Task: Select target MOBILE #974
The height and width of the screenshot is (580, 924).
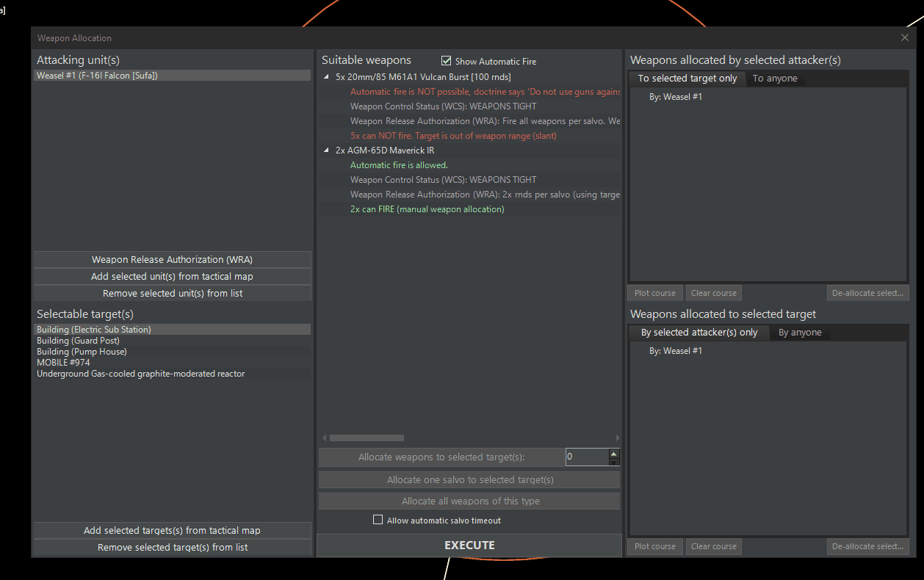Action: [x=172, y=363]
